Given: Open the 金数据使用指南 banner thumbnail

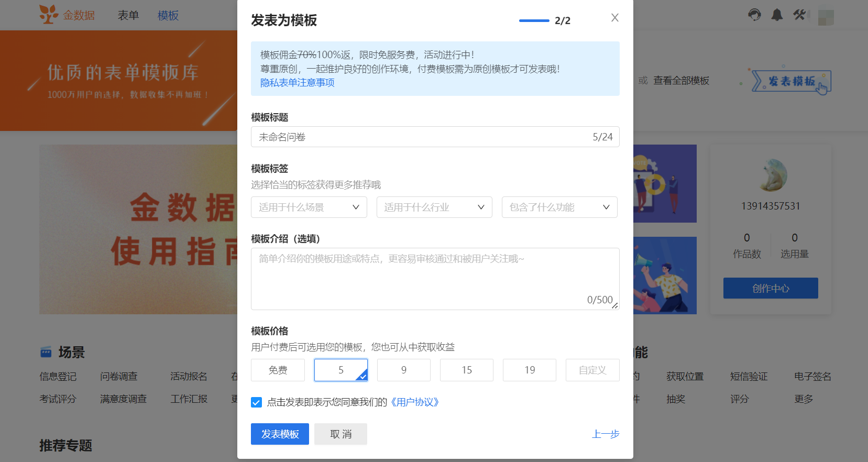Looking at the screenshot, I should pos(138,229).
